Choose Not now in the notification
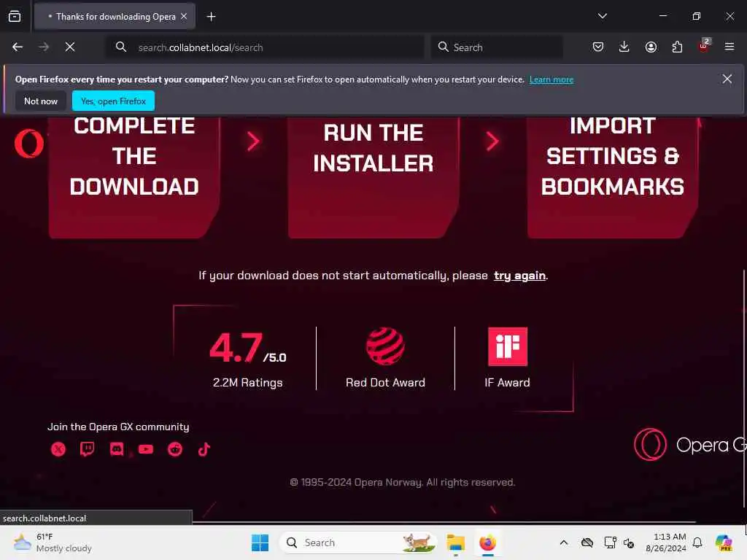Viewport: 747px width, 560px height. (41, 101)
